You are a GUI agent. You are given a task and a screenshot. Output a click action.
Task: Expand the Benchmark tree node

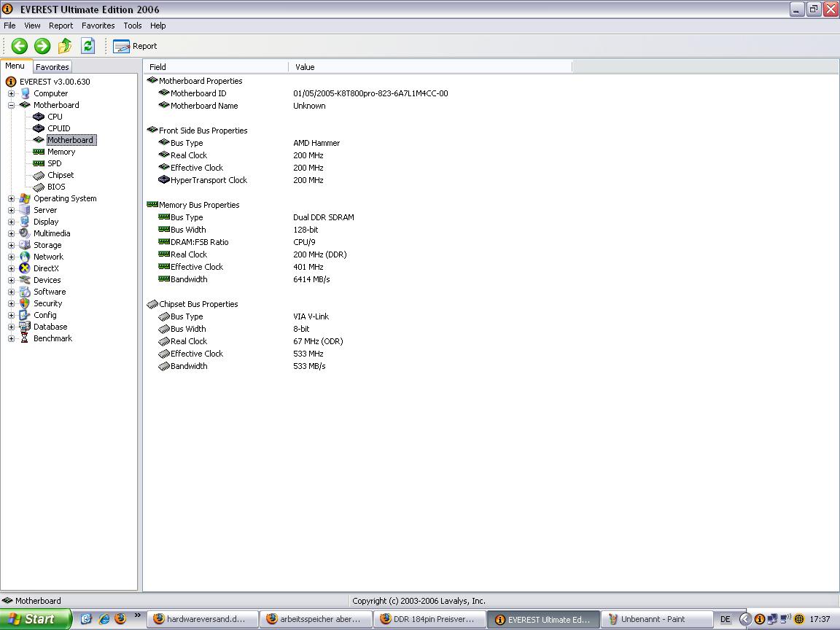click(11, 338)
